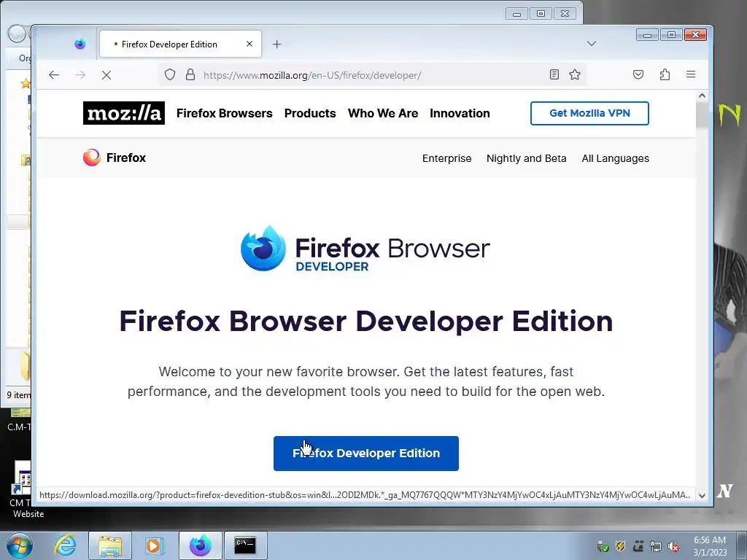This screenshot has width=747, height=560.
Task: Open the Firefox Browsers menu
Action: click(x=225, y=113)
